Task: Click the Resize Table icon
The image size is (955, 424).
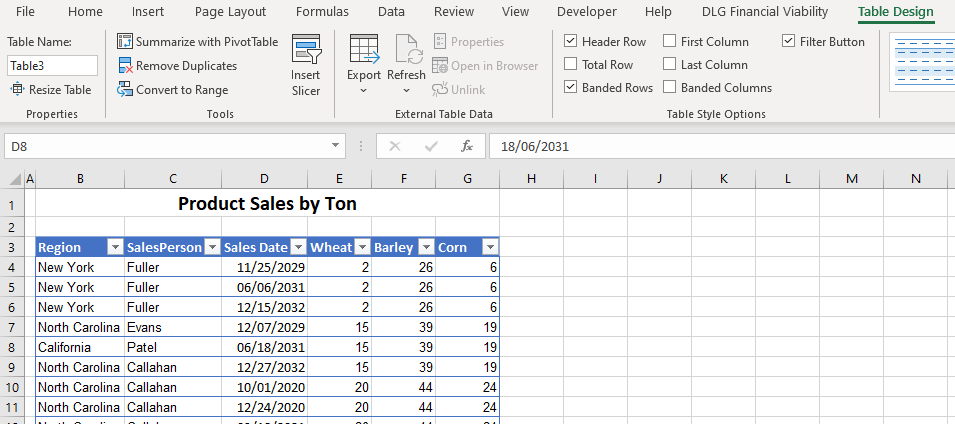Action: (x=18, y=90)
